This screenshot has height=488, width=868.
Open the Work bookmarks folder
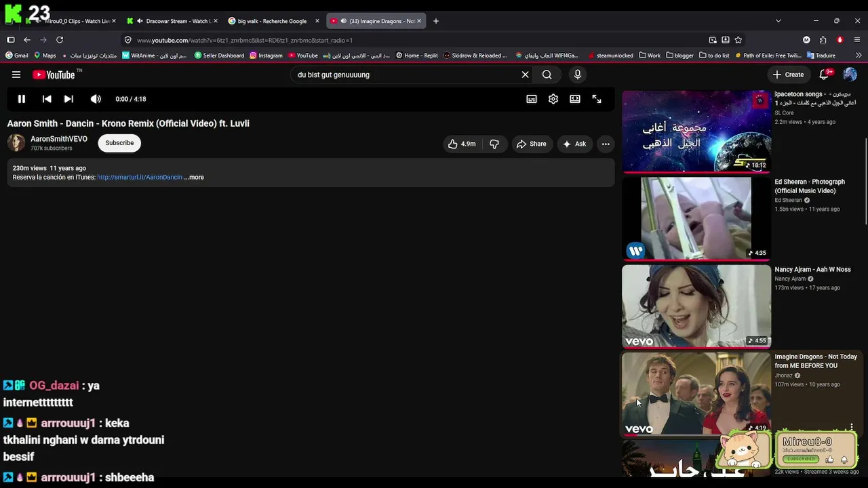tap(650, 56)
